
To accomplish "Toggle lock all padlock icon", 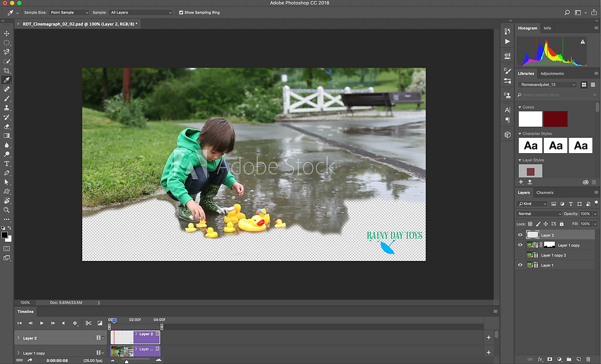I will coord(562,224).
